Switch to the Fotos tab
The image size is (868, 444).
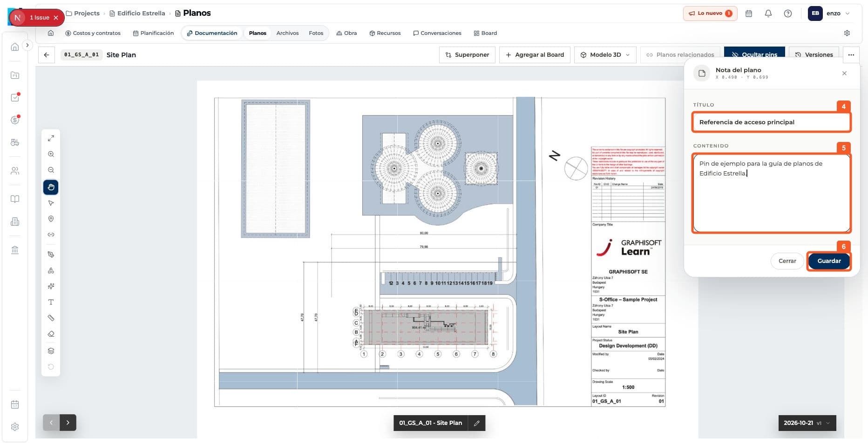coord(316,33)
